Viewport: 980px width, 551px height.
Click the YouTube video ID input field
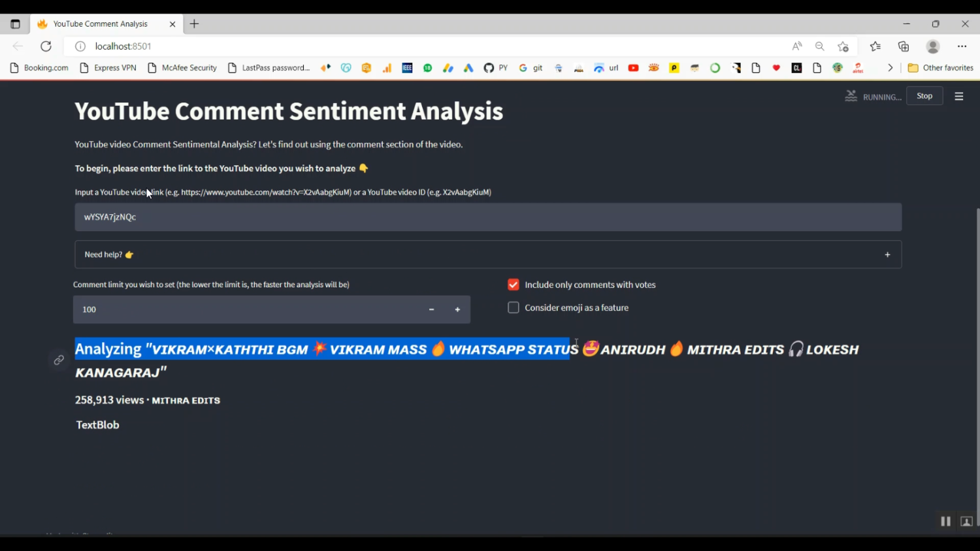click(487, 217)
